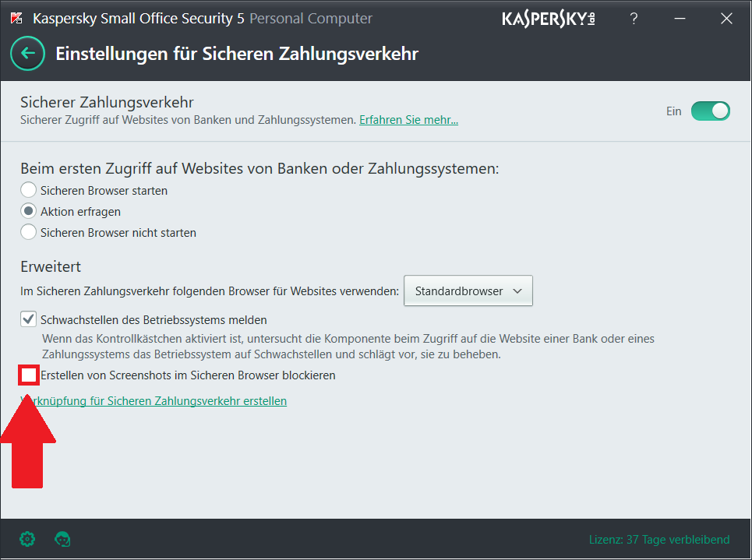Click the 'Einstellungen für Sicheren Zahlungsverkehr' title

click(237, 54)
